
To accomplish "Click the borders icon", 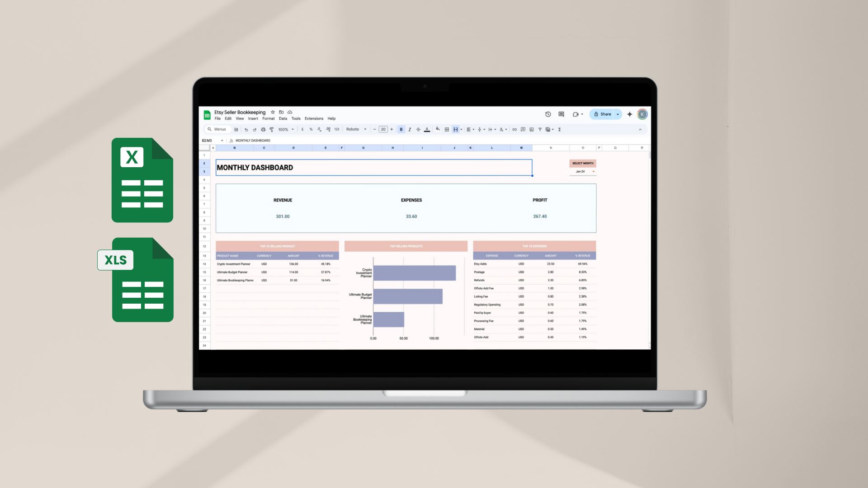I will pyautogui.click(x=447, y=130).
